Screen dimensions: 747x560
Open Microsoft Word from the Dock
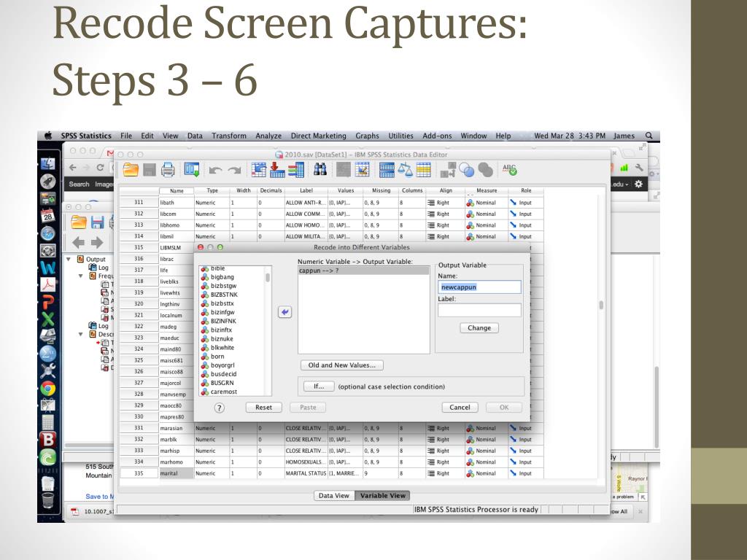pyautogui.click(x=47, y=267)
